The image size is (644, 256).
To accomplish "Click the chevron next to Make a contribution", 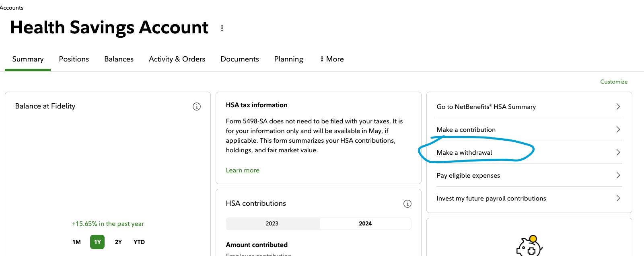I will (618, 129).
